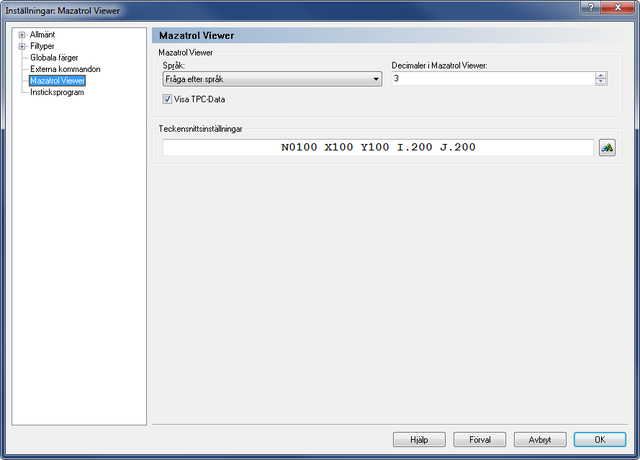Viewport: 640px width, 460px height.
Task: Open the font selection icon button
Action: (x=607, y=147)
